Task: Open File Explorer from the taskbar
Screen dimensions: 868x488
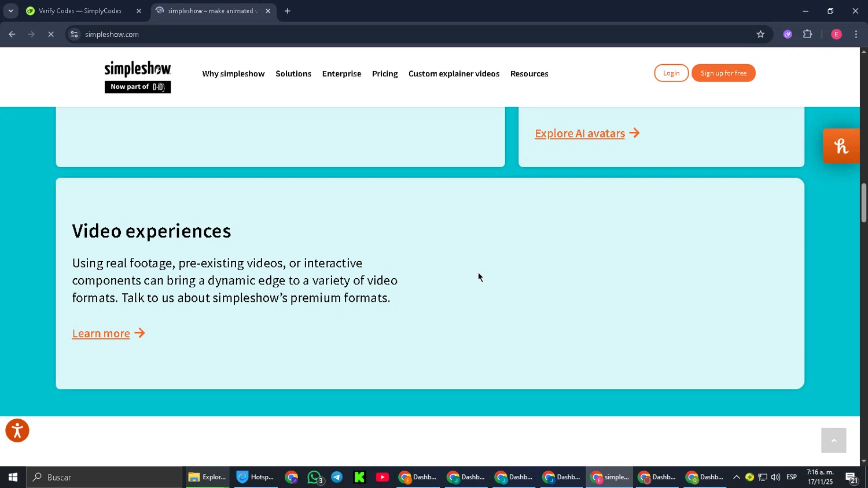Action: point(207,477)
